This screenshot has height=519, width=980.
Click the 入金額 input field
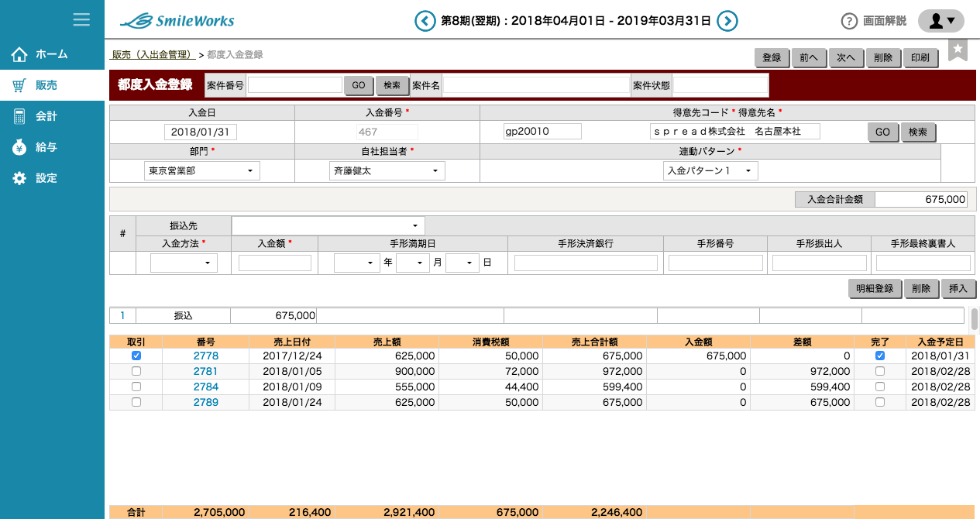coord(274,263)
